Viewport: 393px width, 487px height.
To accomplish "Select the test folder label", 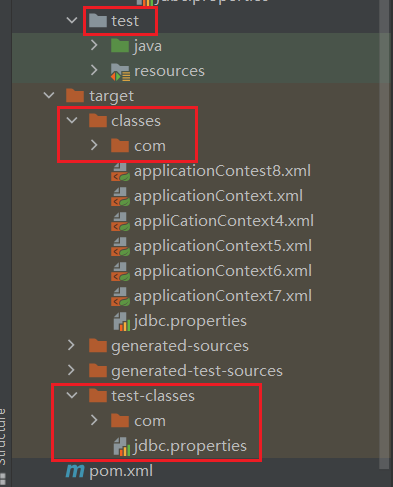I will 125,21.
